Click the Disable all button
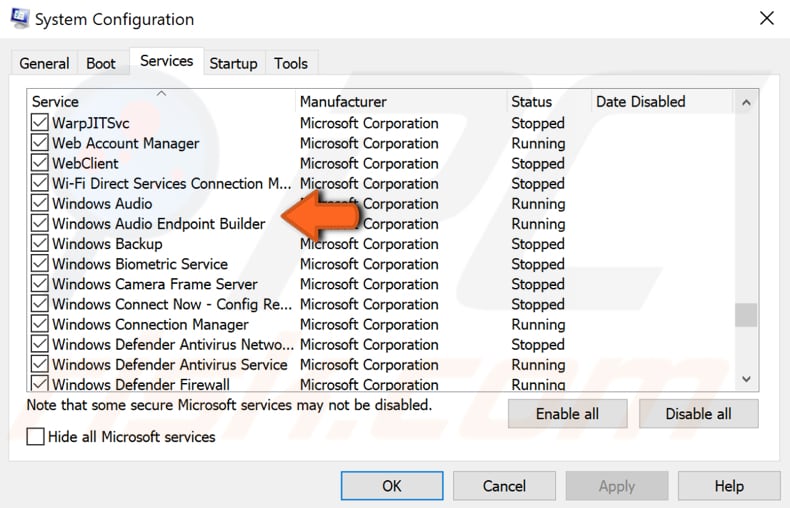This screenshot has width=790, height=508. 698,414
